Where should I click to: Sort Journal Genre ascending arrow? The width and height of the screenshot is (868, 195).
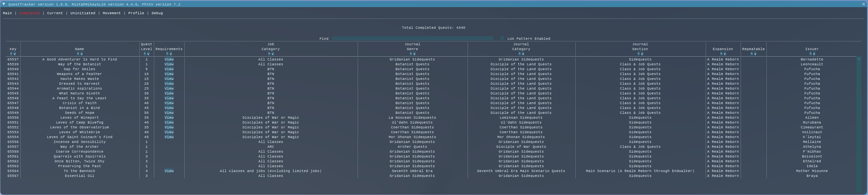coord(410,54)
